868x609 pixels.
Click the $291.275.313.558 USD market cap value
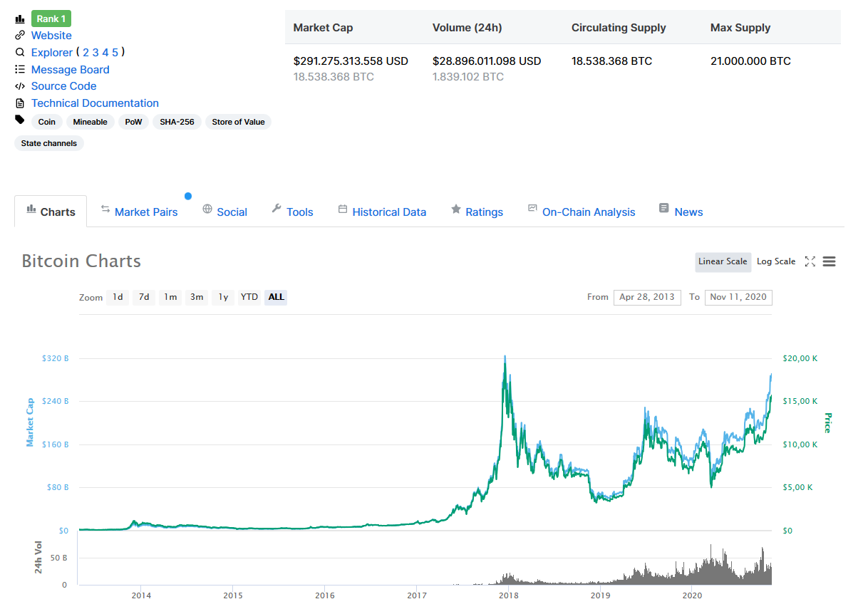coord(351,61)
